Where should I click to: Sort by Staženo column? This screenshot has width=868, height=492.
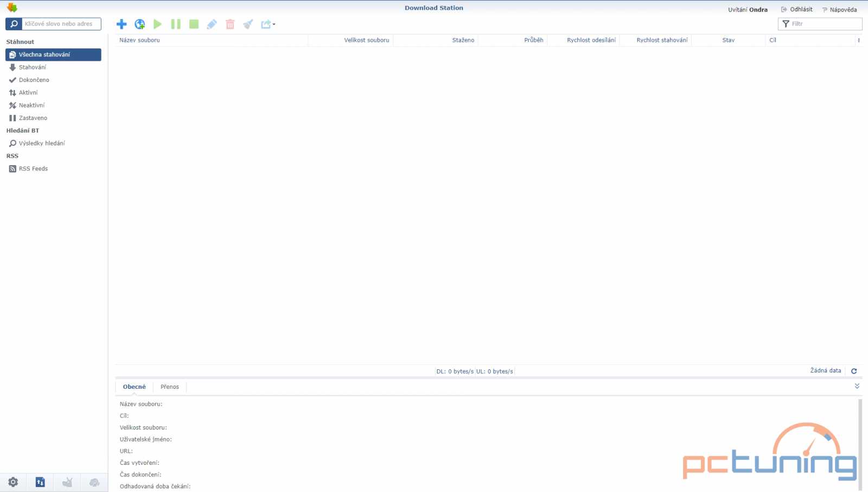(x=436, y=40)
